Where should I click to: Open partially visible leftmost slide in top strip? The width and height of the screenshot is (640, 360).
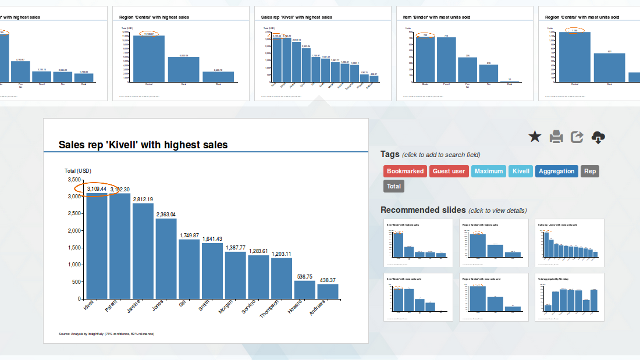53,54
